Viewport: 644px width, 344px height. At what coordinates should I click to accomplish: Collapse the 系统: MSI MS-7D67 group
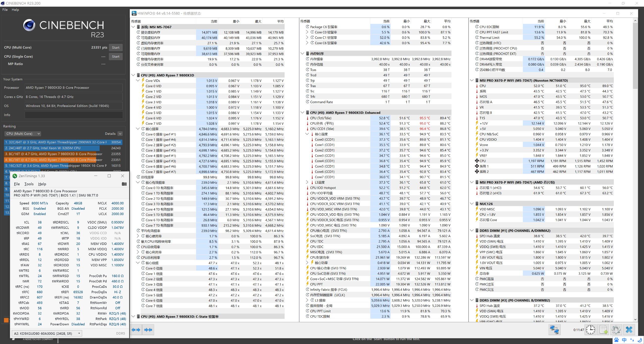[x=133, y=27]
